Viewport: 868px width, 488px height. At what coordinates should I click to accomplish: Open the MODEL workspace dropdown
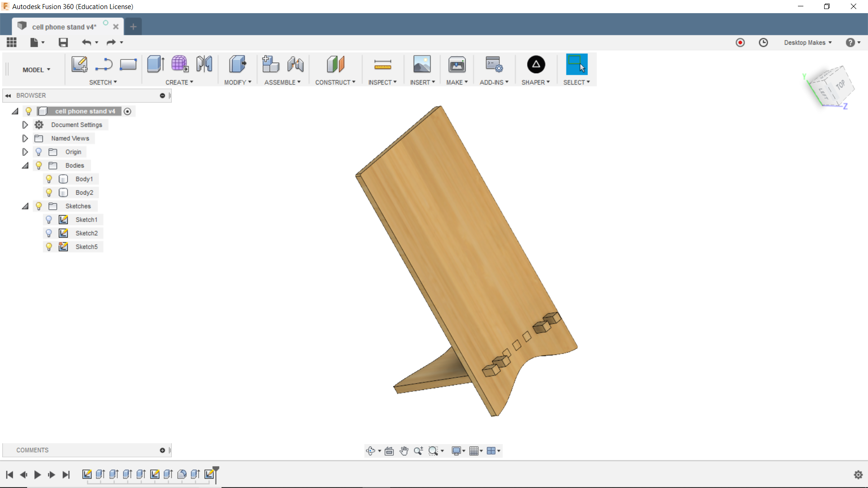point(36,70)
